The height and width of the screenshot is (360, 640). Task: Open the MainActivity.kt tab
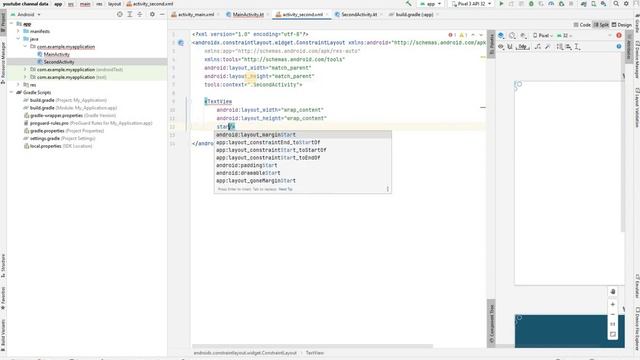(x=248, y=14)
